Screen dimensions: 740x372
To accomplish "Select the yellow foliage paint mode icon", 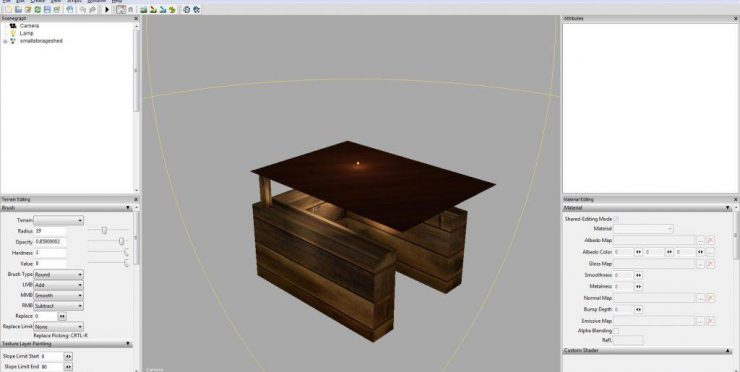I will (x=172, y=9).
